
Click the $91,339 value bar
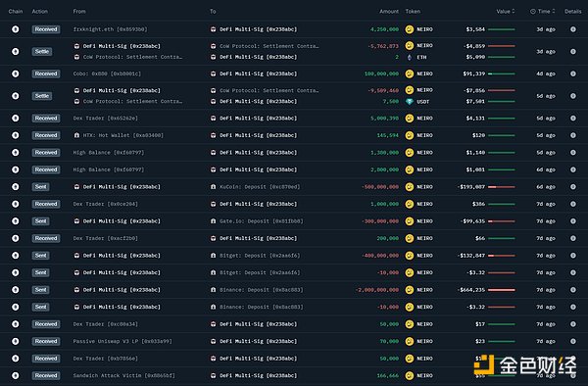pos(502,73)
